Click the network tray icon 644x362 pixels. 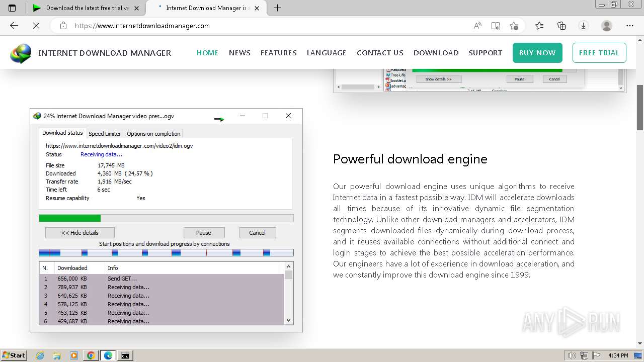[584, 355]
